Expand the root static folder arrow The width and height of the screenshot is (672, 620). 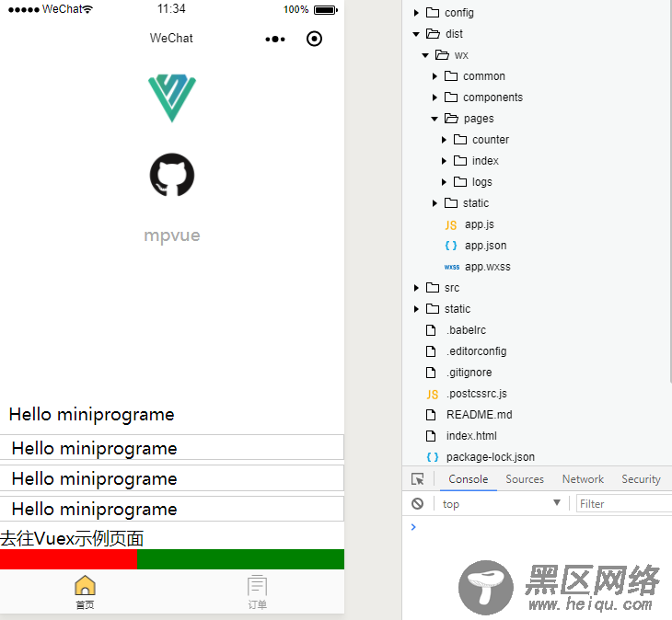(416, 309)
